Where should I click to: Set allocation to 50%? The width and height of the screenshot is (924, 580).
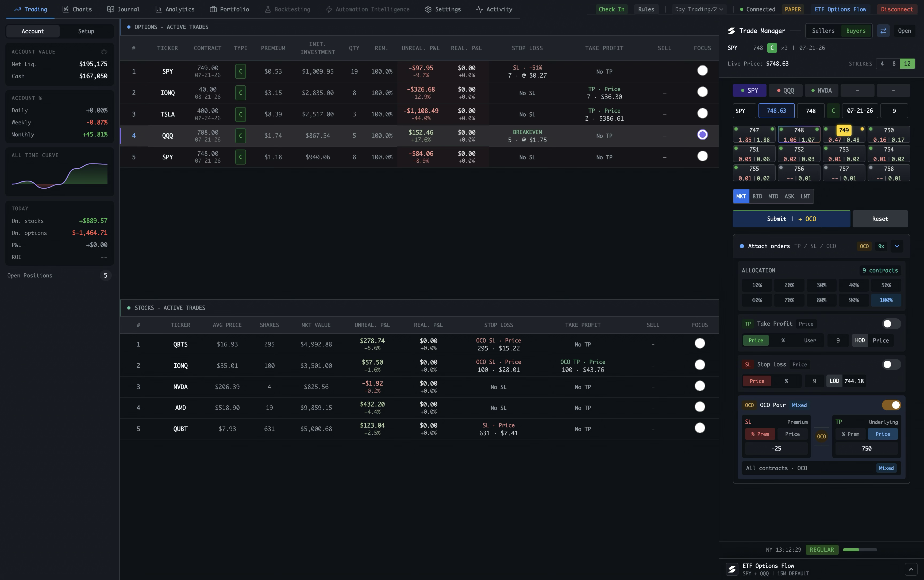point(886,285)
